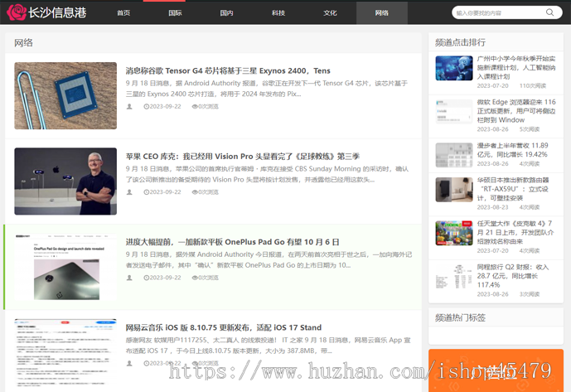Click the search magnifier icon

point(550,12)
